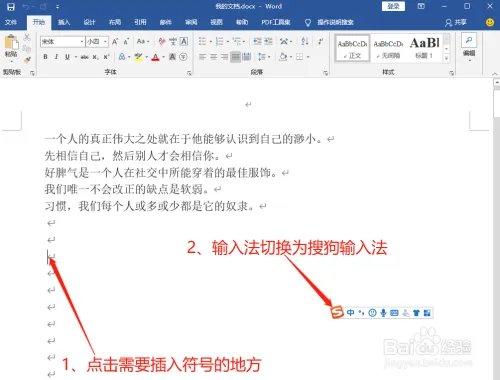Screen dimensions: 500x380
Task: Toggle Sogou punctuation mode
Action: click(x=361, y=313)
